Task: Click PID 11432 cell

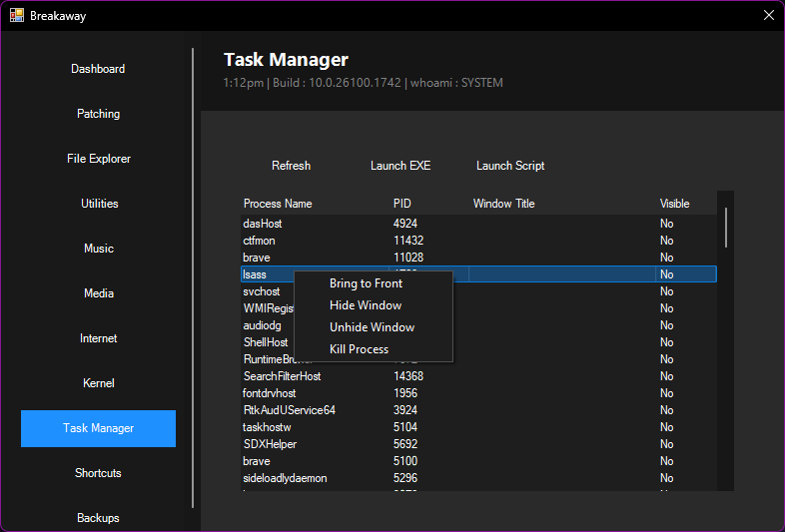Action: pyautogui.click(x=408, y=241)
